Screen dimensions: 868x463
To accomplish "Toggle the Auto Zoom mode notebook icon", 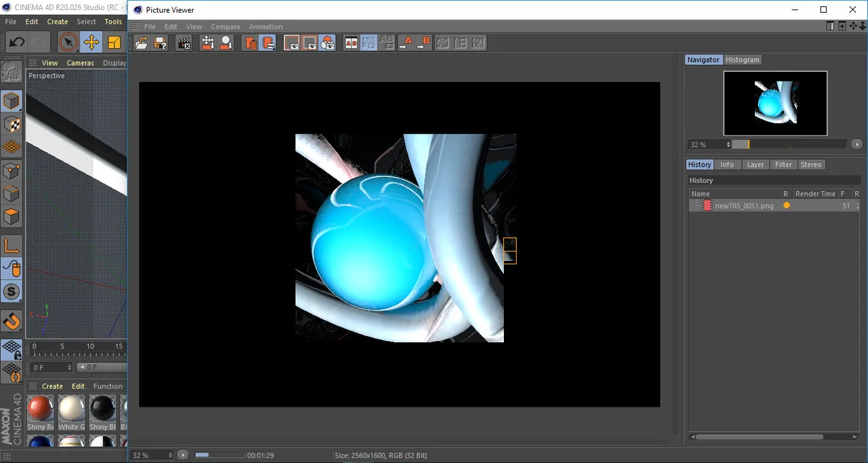I will point(268,43).
